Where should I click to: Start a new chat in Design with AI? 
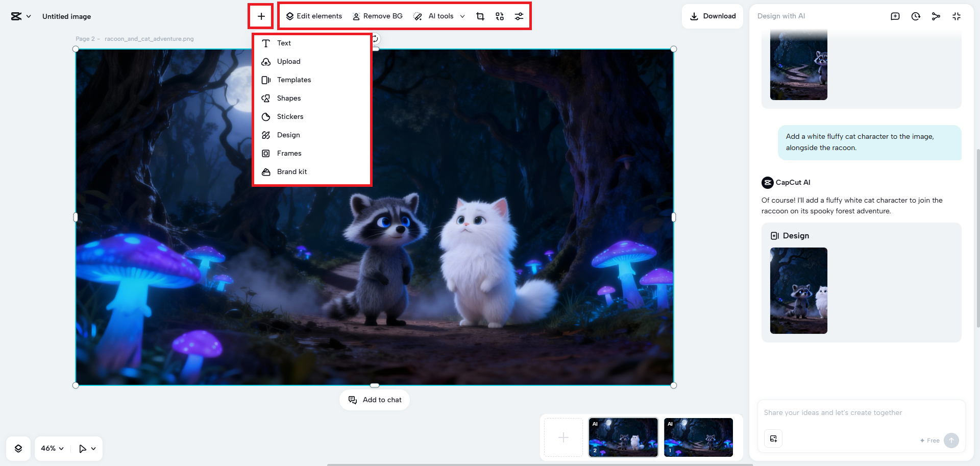pyautogui.click(x=895, y=16)
